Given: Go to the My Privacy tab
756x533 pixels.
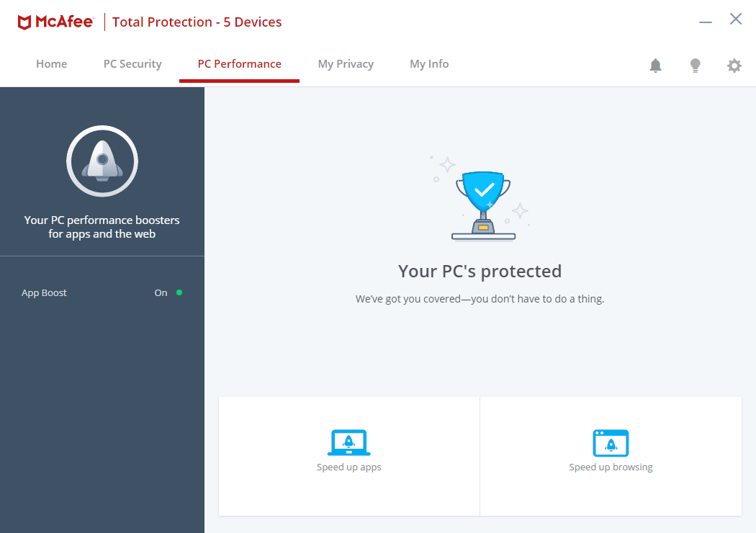Looking at the screenshot, I should point(346,63).
